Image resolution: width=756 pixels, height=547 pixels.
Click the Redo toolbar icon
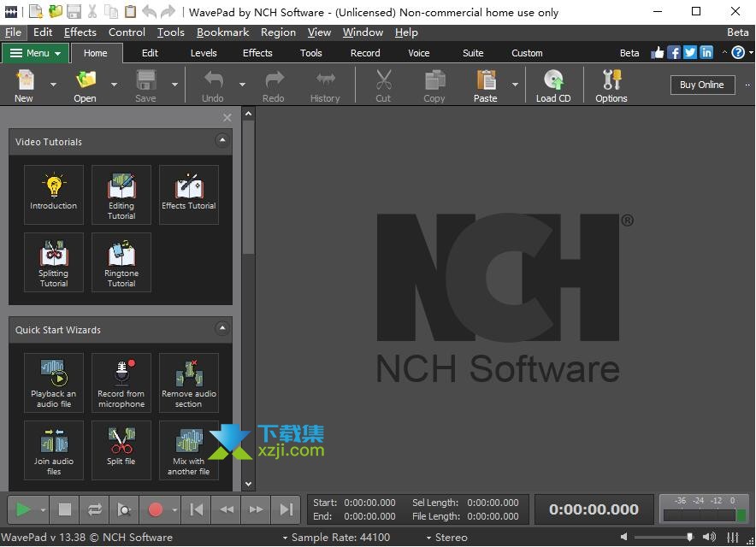[x=274, y=85]
